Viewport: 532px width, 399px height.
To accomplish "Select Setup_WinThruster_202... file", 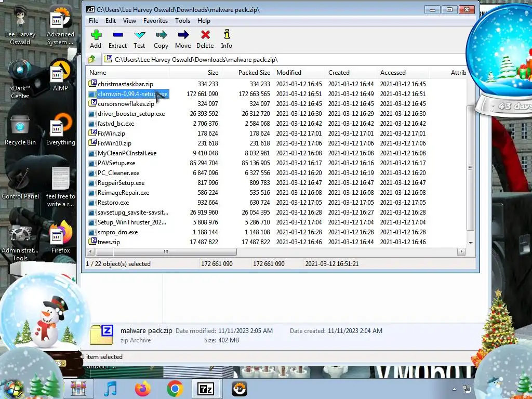I will tap(132, 222).
